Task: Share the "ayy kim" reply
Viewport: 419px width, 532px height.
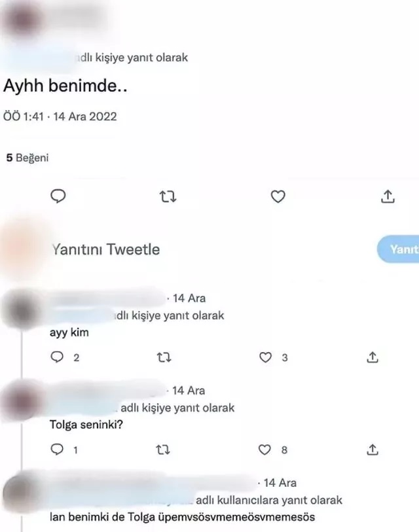Action: point(373,357)
